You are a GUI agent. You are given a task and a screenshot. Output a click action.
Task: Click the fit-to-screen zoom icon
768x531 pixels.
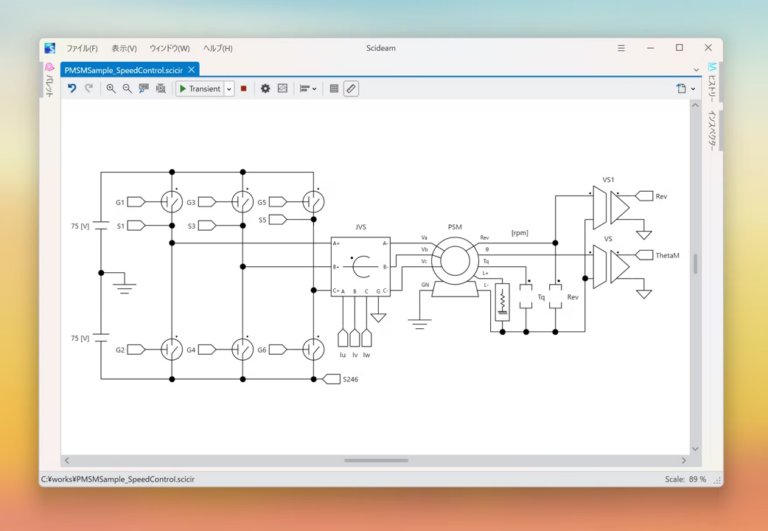(x=160, y=88)
